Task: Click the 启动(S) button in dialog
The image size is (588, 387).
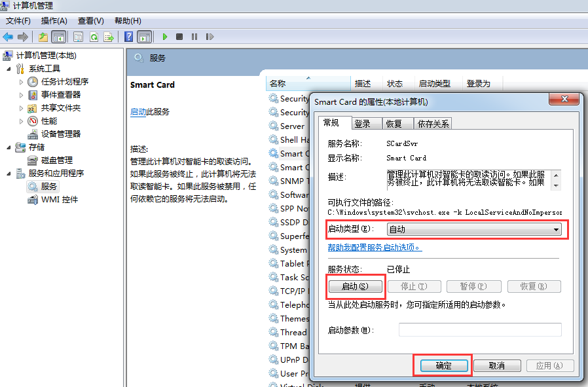Action: tap(355, 286)
